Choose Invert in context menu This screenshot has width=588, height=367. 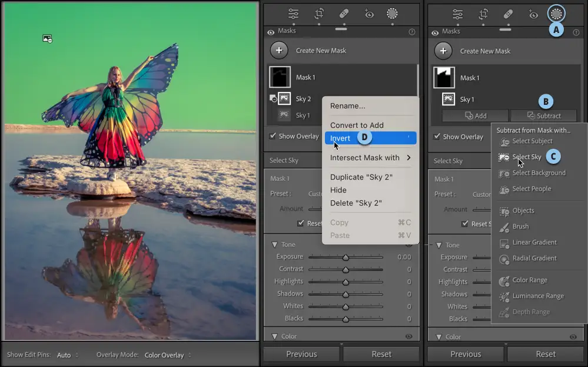tap(370, 138)
